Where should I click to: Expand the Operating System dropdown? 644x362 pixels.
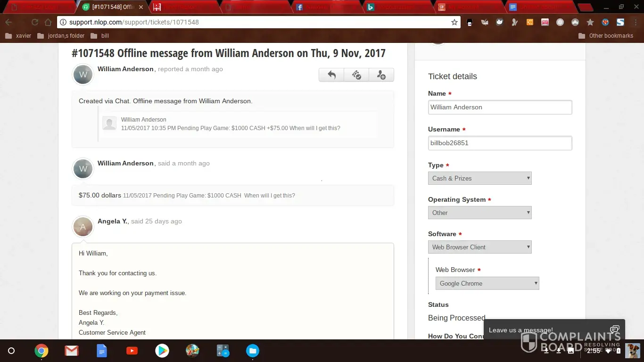479,213
